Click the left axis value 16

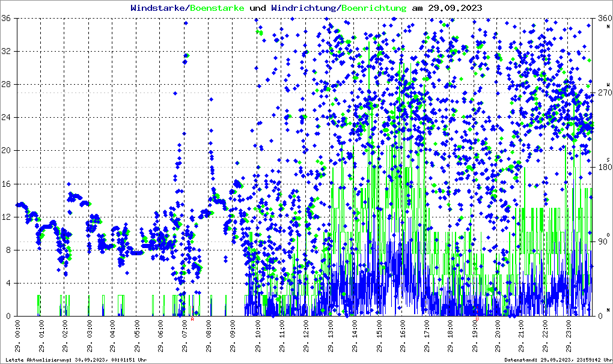point(6,184)
